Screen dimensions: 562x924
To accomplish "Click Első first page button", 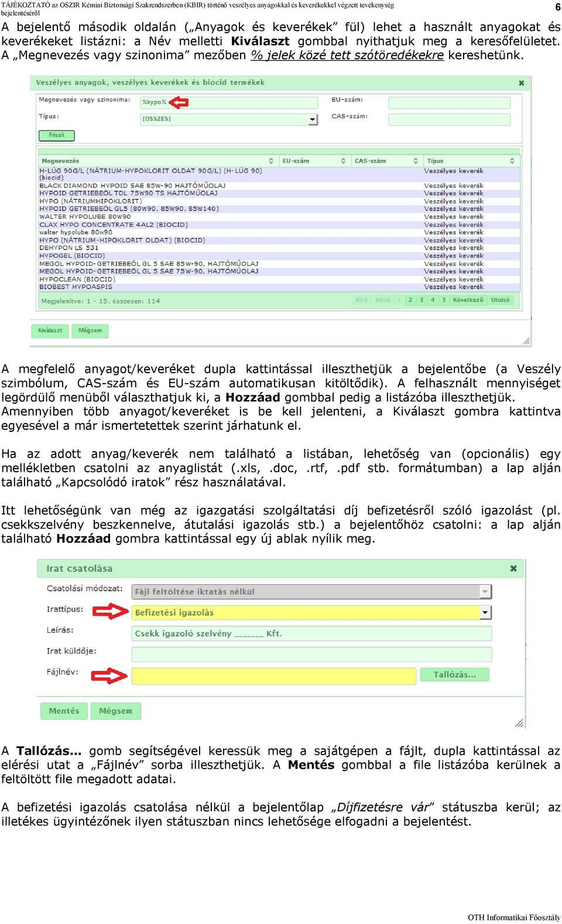I will click(362, 300).
